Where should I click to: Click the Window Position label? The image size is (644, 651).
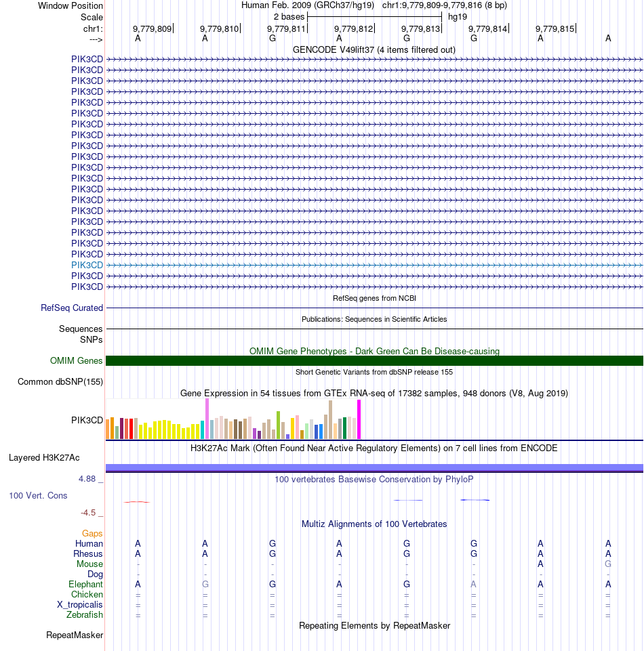click(71, 6)
